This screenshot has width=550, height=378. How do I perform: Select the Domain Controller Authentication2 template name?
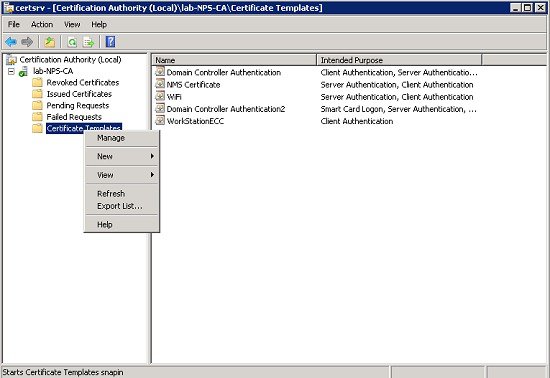click(226, 109)
